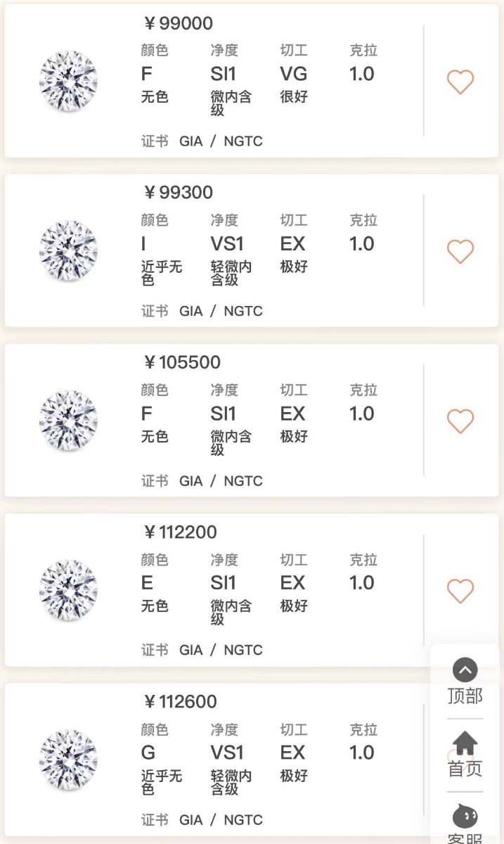Click the ¥99300 price text

pos(179,193)
